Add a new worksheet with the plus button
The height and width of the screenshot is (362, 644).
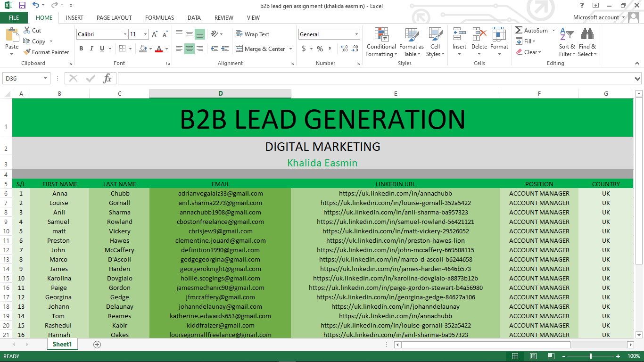97,345
